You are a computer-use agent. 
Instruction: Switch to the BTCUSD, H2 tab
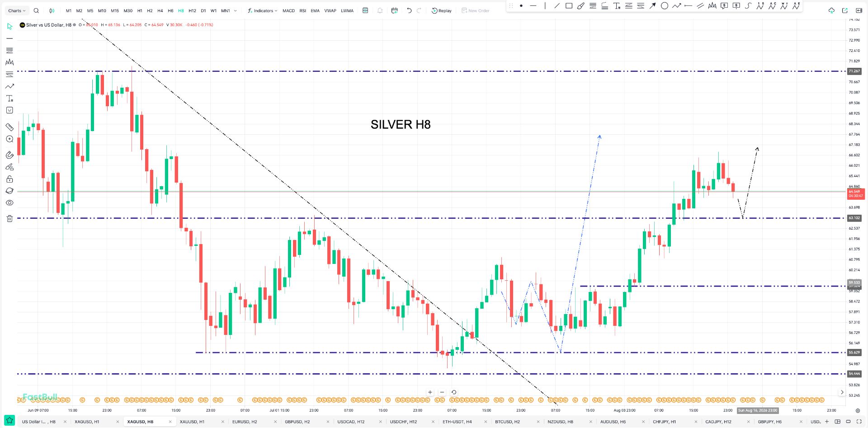coord(507,422)
